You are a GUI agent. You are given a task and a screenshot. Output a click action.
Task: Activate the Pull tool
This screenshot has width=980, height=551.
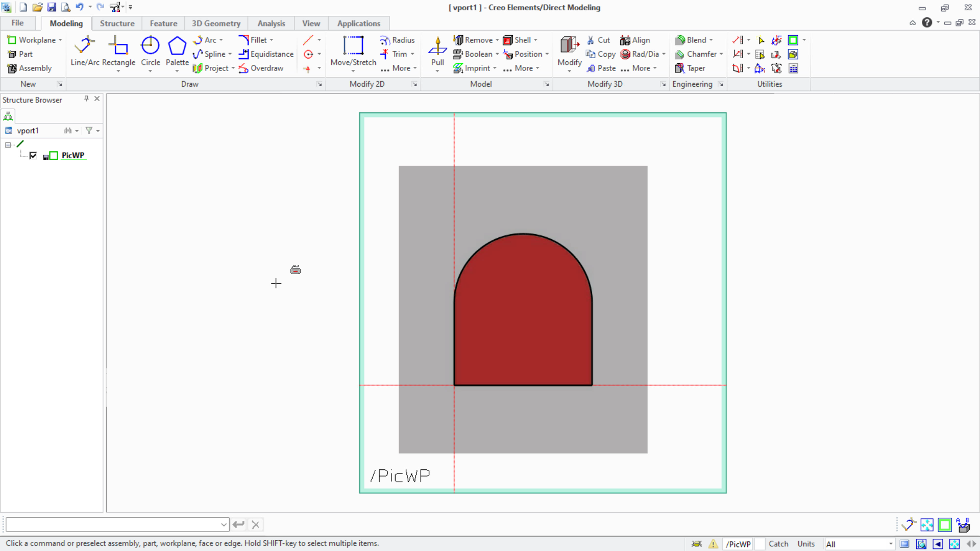(x=437, y=51)
